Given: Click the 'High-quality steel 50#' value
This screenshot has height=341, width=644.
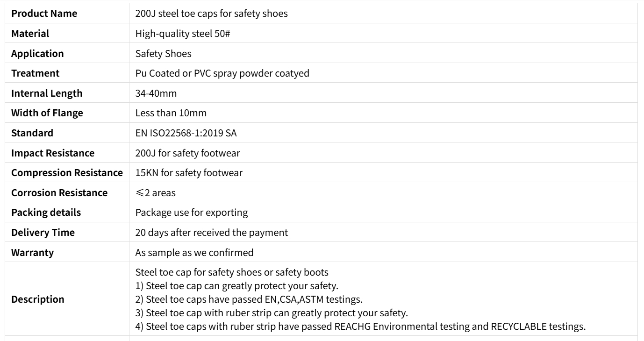Looking at the screenshot, I should (182, 34).
